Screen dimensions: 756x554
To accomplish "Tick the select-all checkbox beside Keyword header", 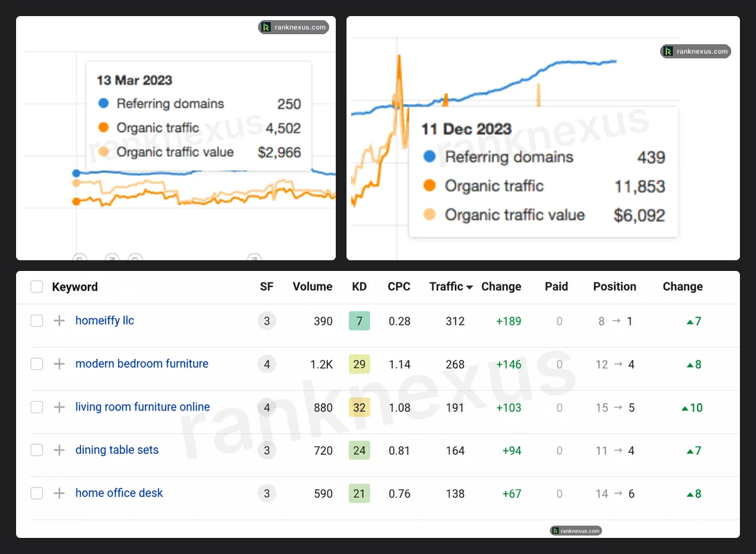I will coord(37,286).
